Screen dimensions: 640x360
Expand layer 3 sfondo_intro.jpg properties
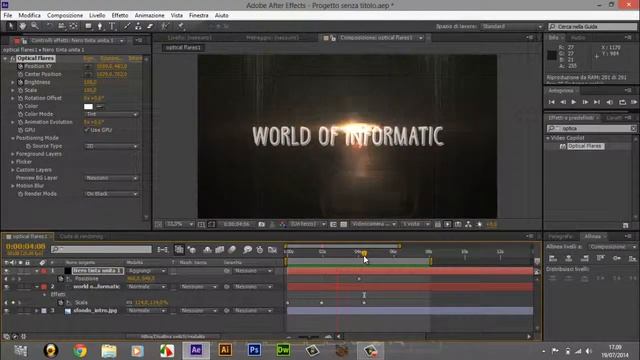(x=37, y=311)
